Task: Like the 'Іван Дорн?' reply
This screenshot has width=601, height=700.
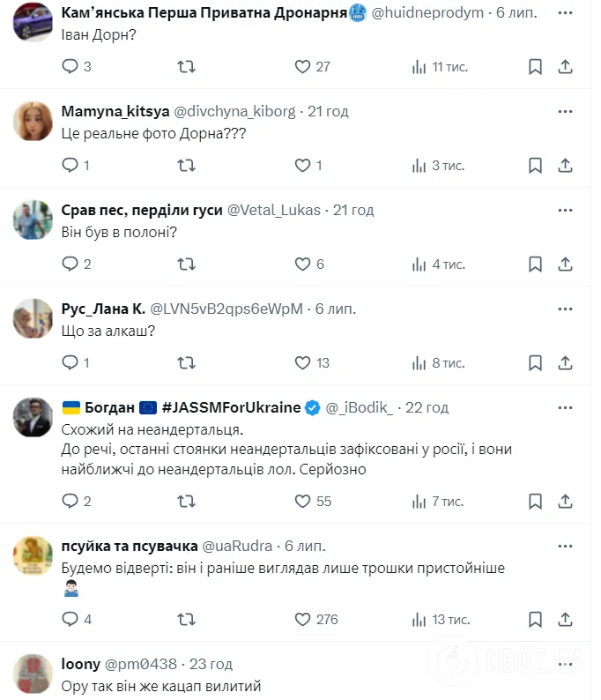Action: tap(312, 67)
